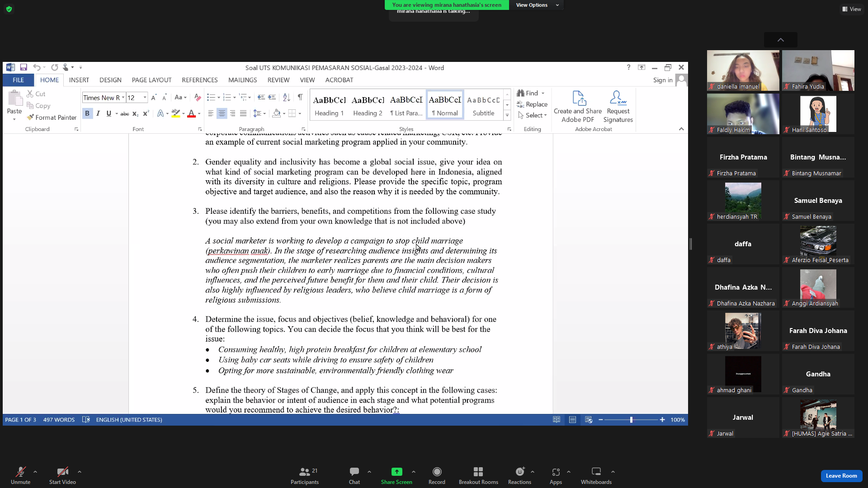Open Zoom View Options dropdown

(538, 5)
